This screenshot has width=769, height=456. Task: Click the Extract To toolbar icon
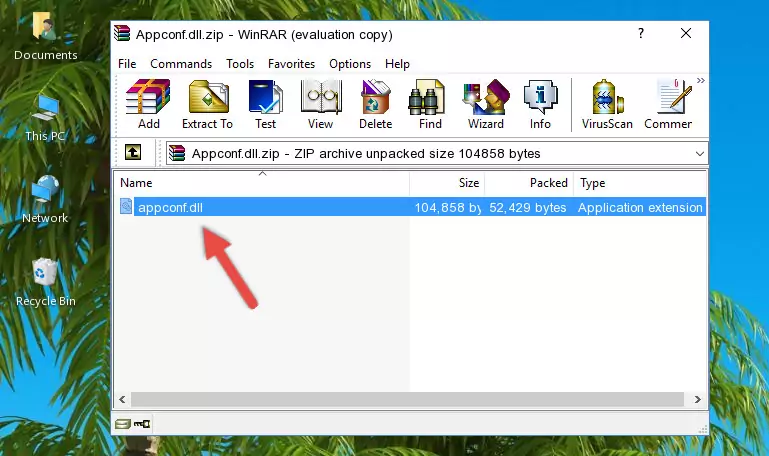click(x=207, y=104)
